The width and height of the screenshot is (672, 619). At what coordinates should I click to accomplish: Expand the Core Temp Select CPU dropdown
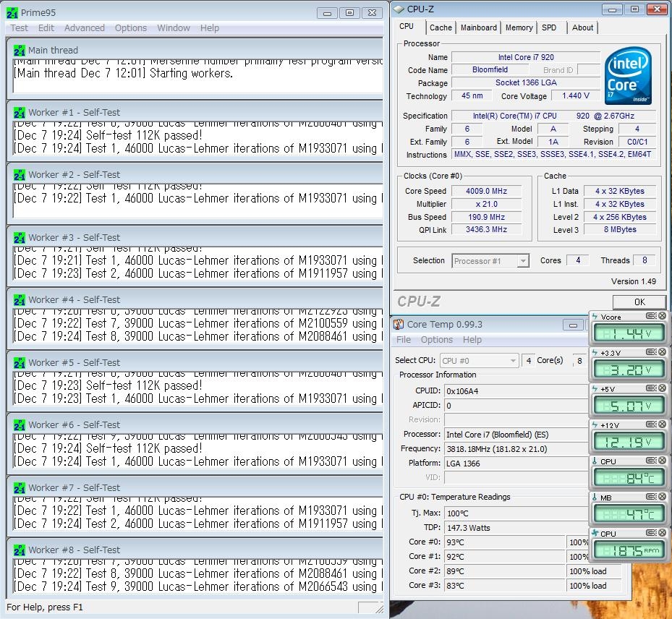[x=479, y=360]
